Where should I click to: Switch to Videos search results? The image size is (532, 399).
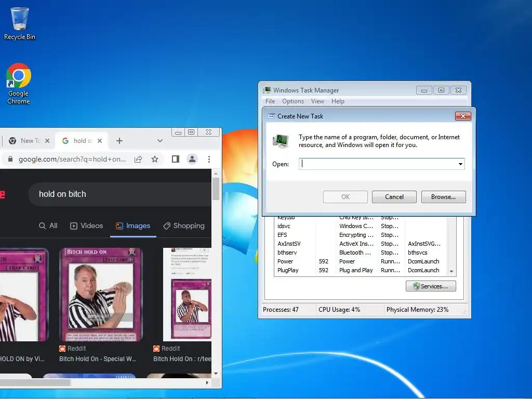pos(87,226)
